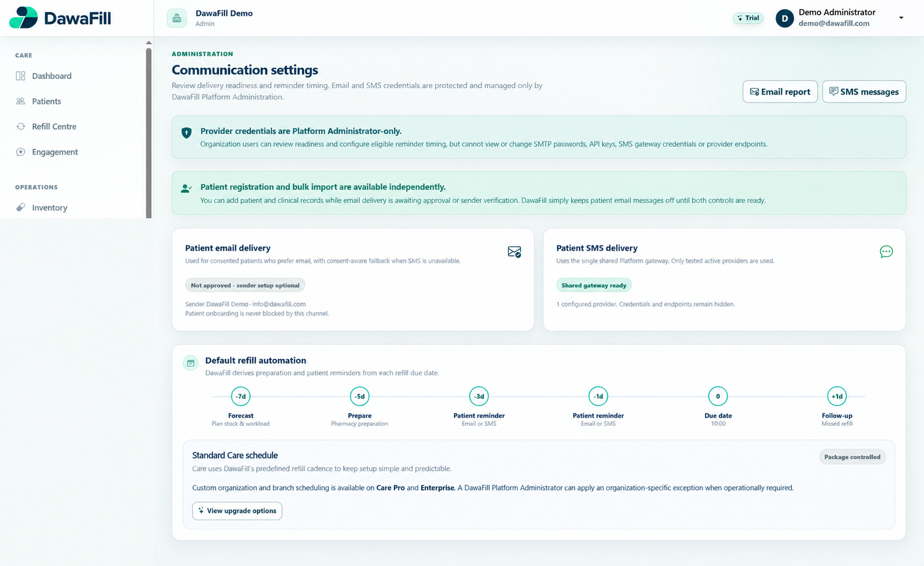This screenshot has height=566, width=924.
Task: Select the -5d Prepare timeline marker
Action: tap(360, 397)
